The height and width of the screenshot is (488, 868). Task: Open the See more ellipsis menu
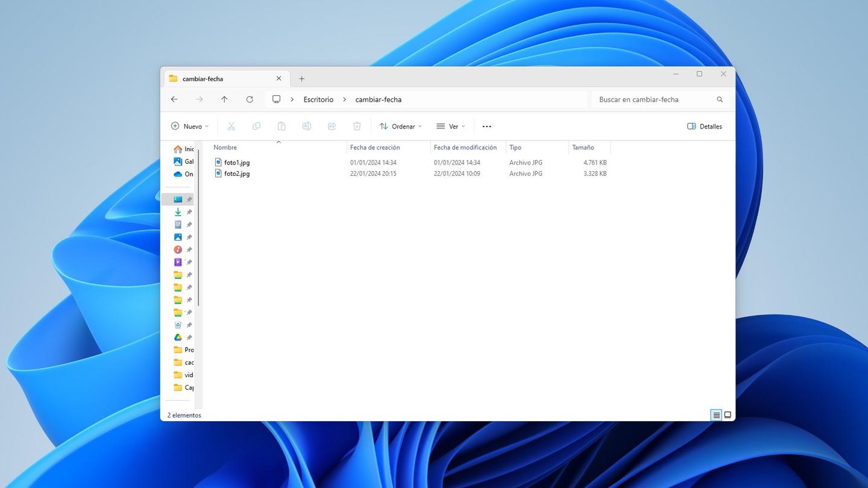tap(486, 126)
